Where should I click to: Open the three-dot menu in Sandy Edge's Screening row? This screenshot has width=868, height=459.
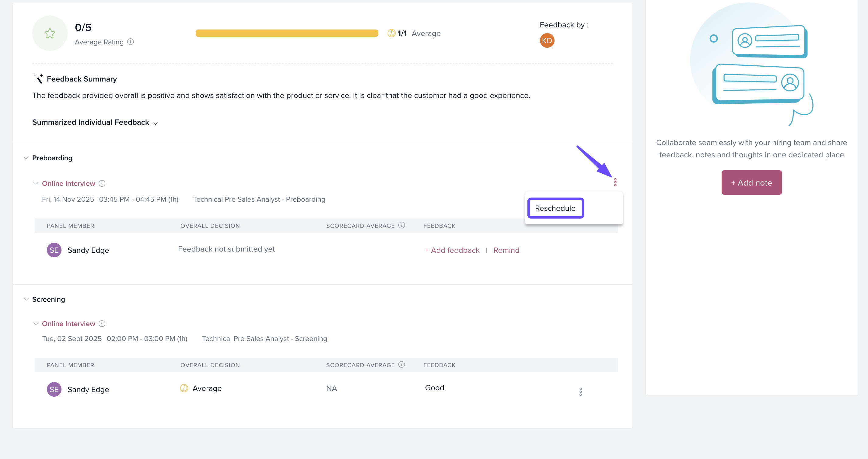[580, 392]
